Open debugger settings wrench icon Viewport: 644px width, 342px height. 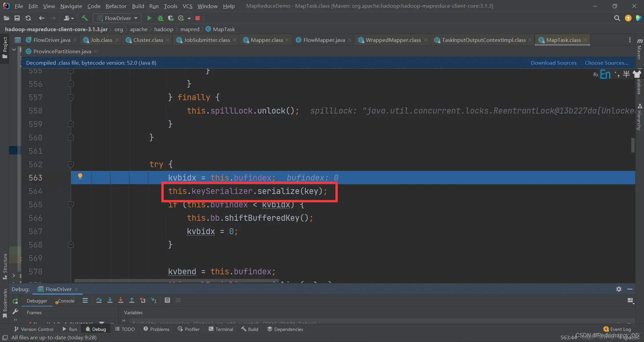pyautogui.click(x=15, y=312)
